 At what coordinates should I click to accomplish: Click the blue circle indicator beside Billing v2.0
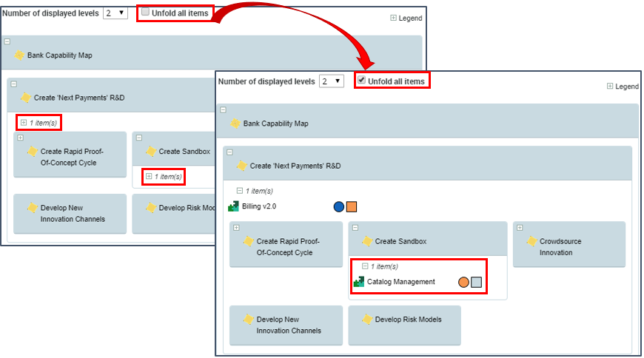tap(339, 207)
